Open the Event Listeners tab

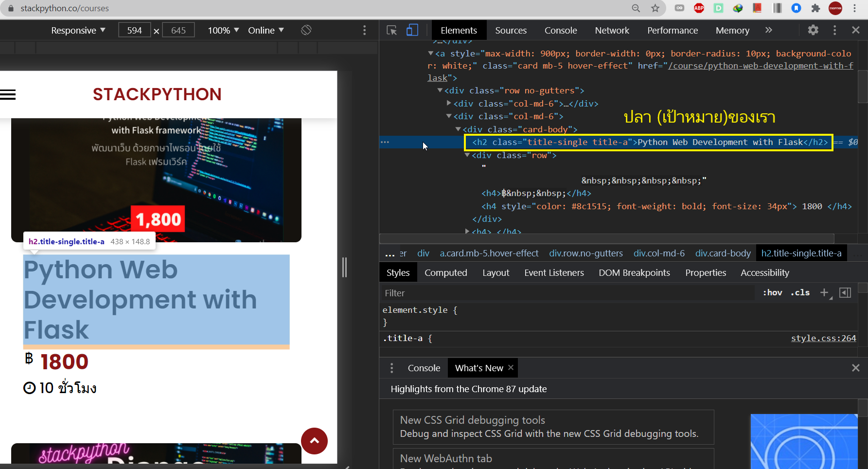click(x=554, y=272)
